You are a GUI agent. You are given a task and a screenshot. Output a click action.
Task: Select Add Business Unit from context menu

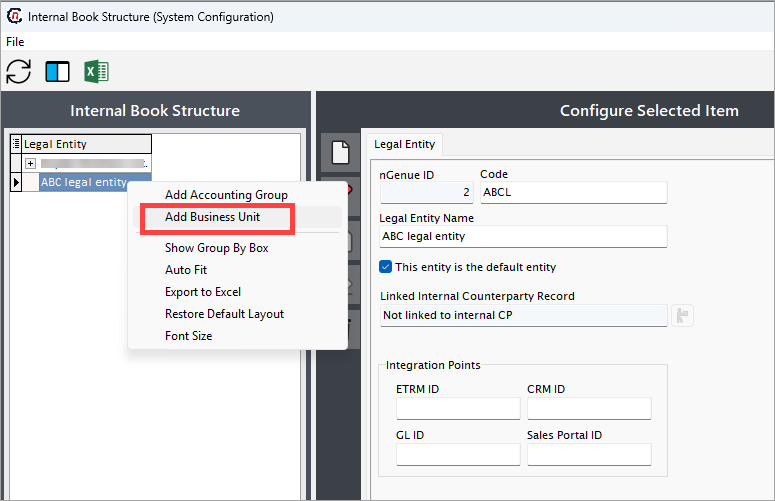(213, 217)
